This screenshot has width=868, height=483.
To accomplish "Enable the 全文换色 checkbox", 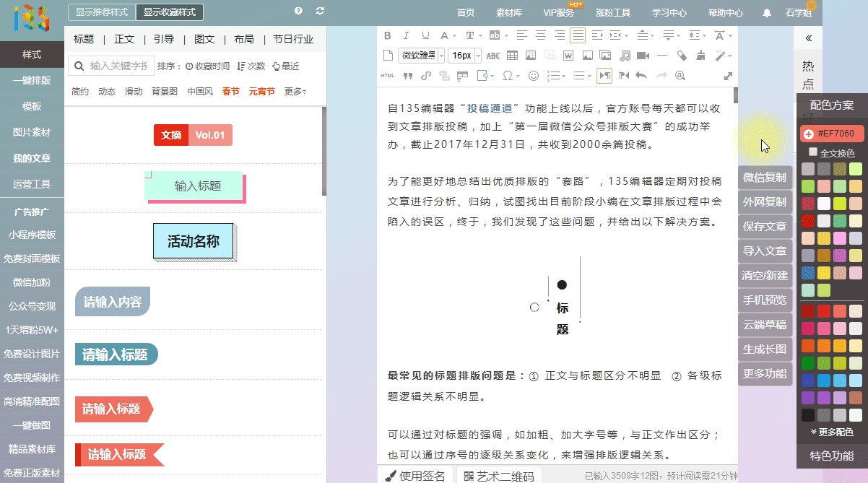I will (x=813, y=152).
